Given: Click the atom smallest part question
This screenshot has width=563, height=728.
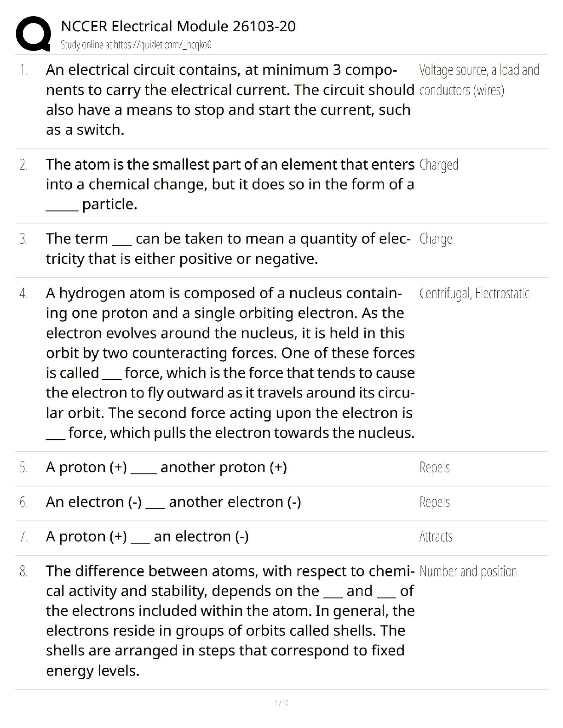Looking at the screenshot, I should coord(230,184).
